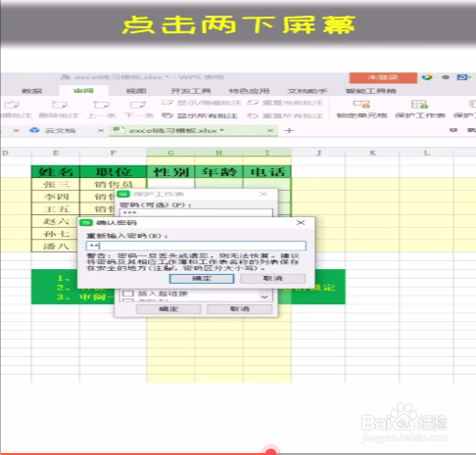Viewport: 476px width, 455px height.
Task: Click the Previous comment (上一条) icon
Action: [101, 105]
